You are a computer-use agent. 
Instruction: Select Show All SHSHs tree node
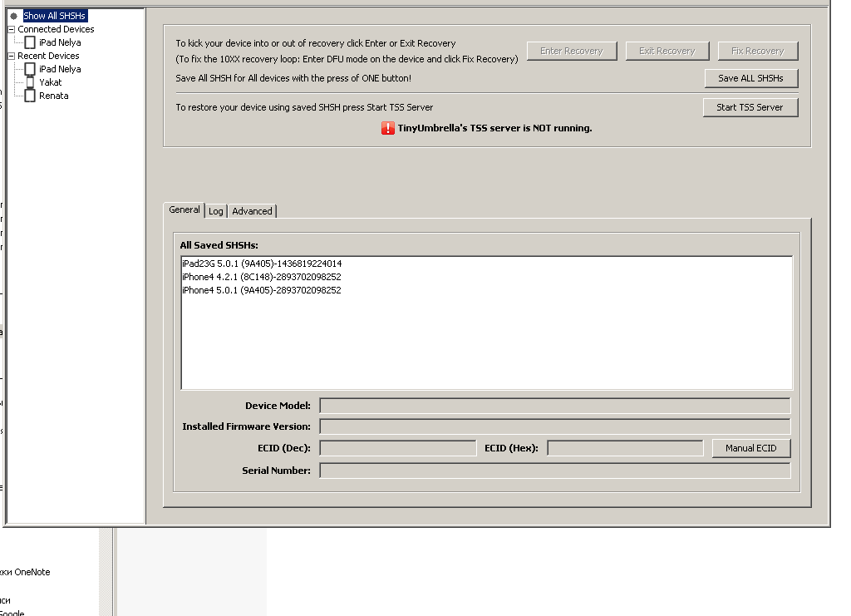pos(54,16)
